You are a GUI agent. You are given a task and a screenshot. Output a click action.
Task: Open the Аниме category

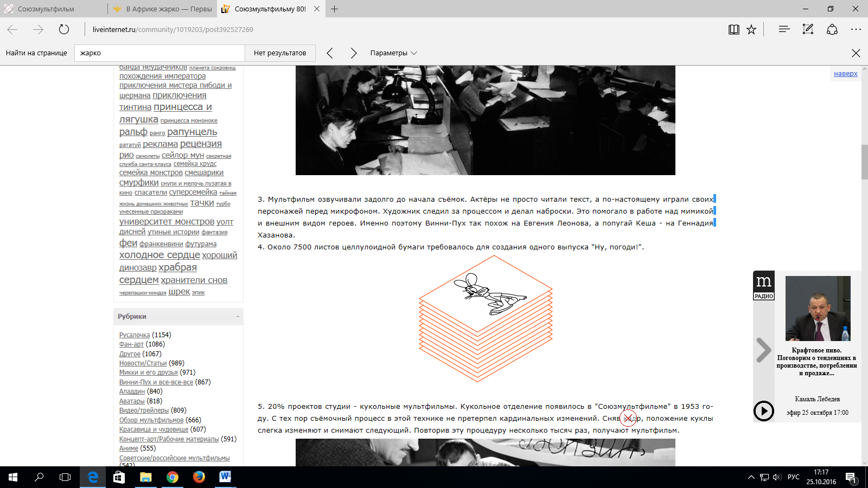[129, 448]
